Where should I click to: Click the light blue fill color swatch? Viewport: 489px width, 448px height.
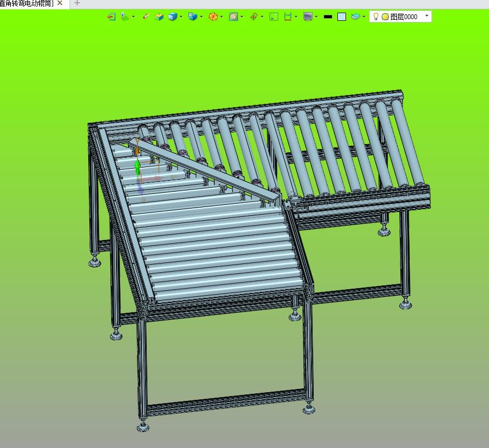click(342, 16)
